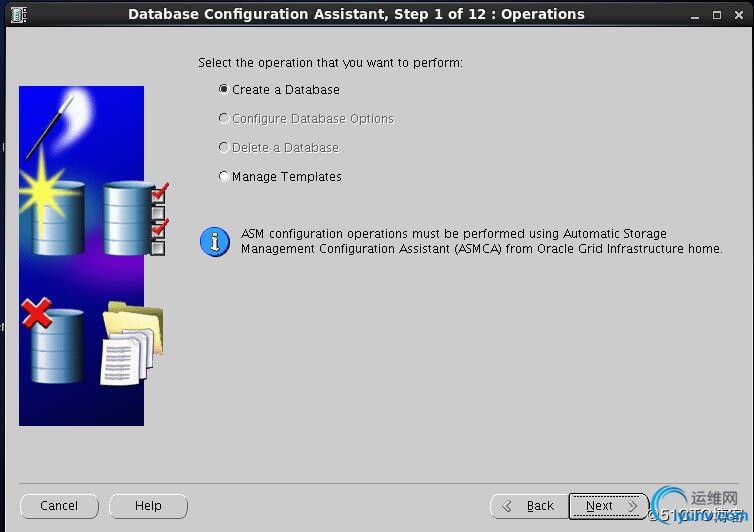Click the Cancel button
Image resolution: width=754 pixels, height=532 pixels.
pyautogui.click(x=59, y=506)
